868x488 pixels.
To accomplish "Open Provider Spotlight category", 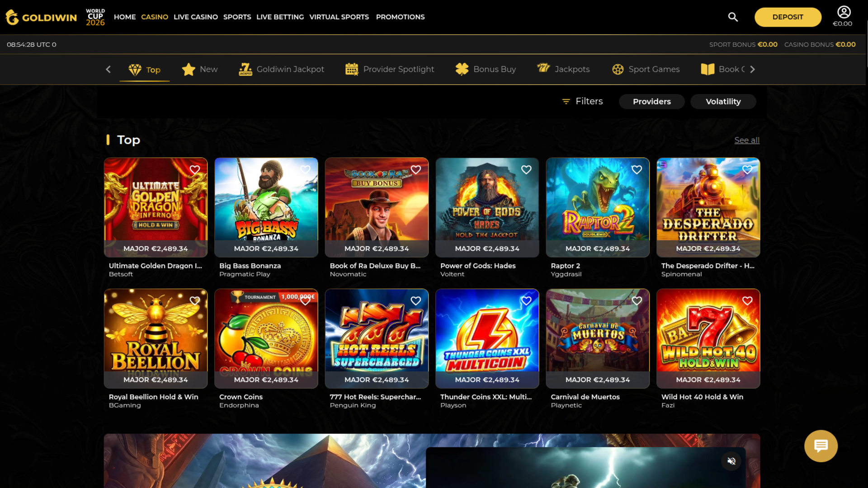I will click(389, 70).
